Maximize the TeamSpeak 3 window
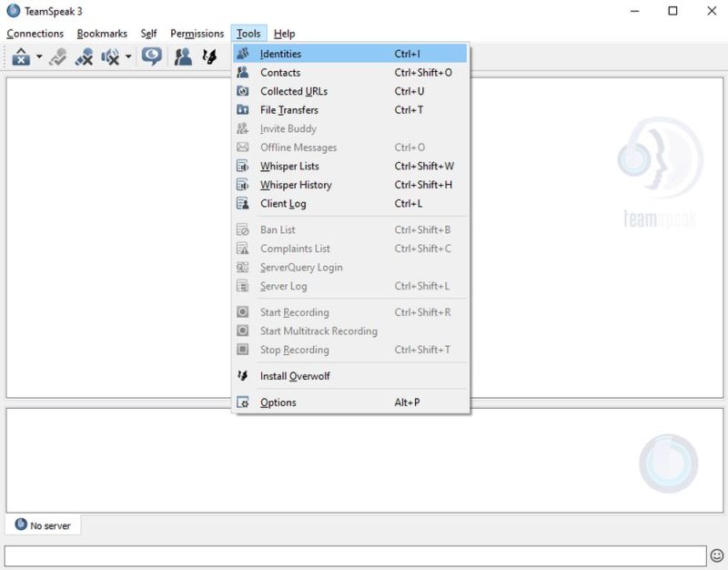Image resolution: width=728 pixels, height=570 pixels. (672, 11)
